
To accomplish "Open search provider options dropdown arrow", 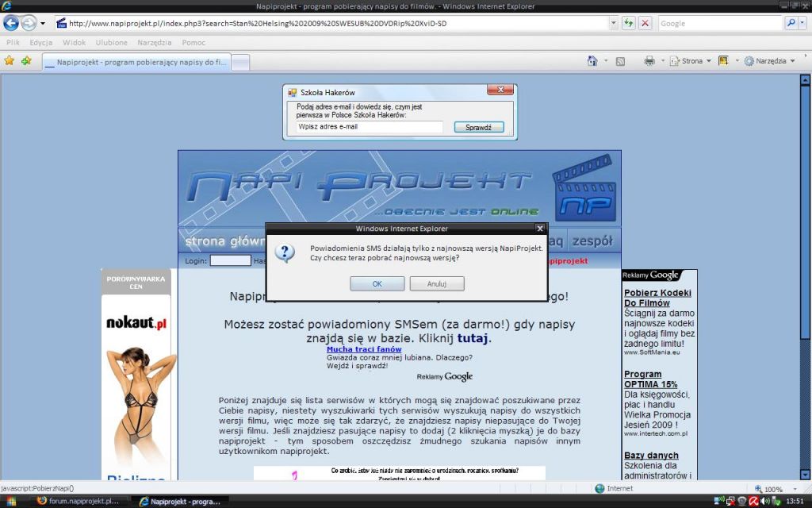I will coord(802,23).
